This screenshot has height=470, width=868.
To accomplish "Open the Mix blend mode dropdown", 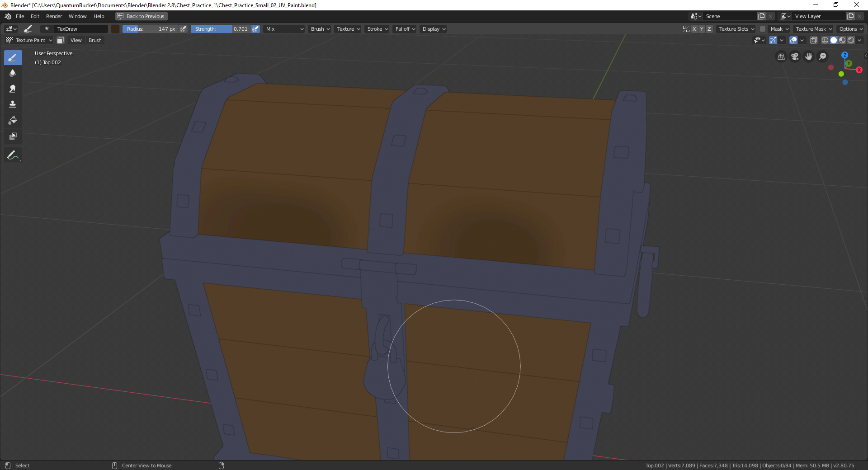I will coord(284,29).
